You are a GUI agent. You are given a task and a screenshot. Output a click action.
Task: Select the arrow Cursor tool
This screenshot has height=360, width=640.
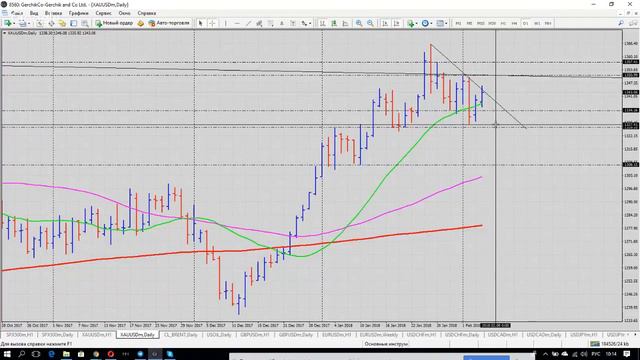coord(200,23)
